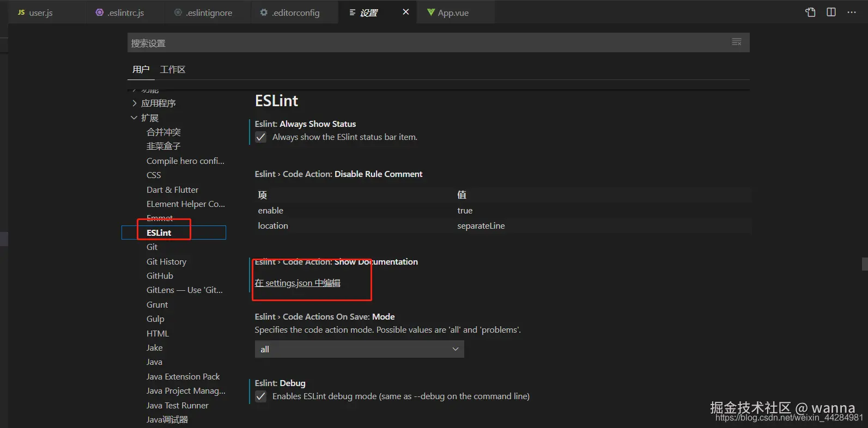This screenshot has width=868, height=428.
Task: Select Gulp in the settings tree
Action: tap(155, 319)
